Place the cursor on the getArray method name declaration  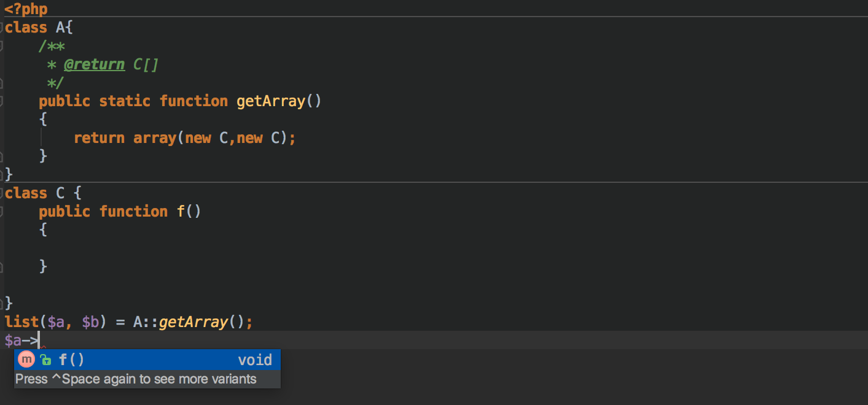271,101
